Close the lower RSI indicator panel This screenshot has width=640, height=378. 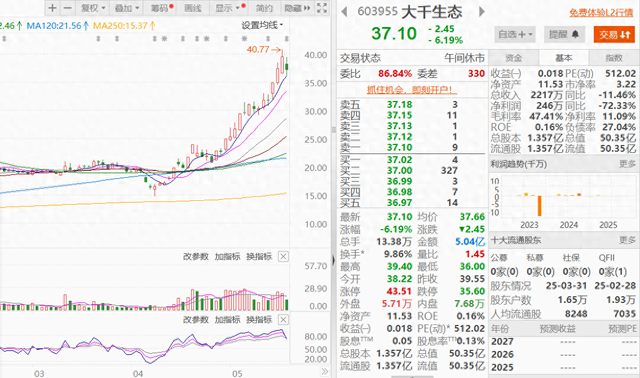point(283,319)
